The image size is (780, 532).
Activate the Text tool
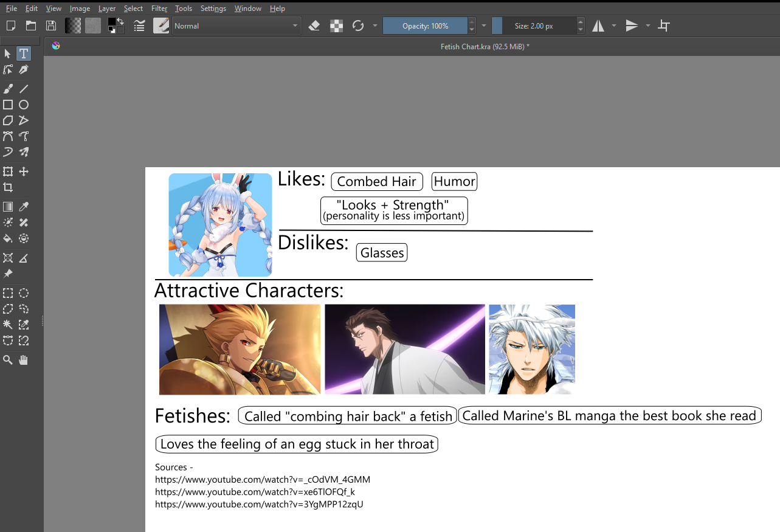tap(24, 54)
